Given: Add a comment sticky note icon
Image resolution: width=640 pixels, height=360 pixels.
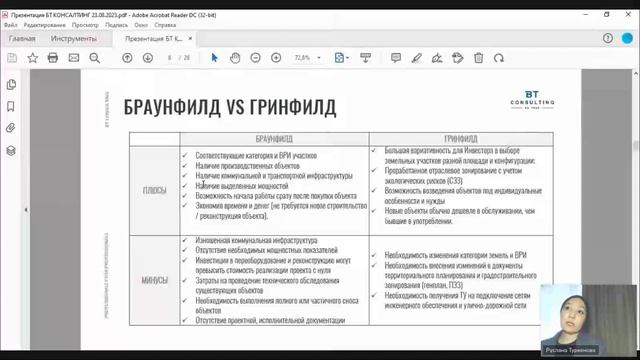Looking at the screenshot, I should coord(396,58).
